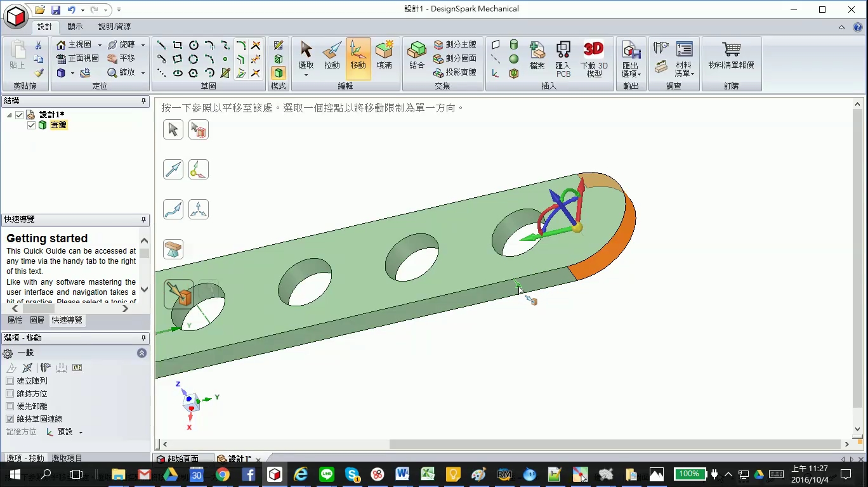Uncheck 維持草圖連線 checkbox

pos(10,419)
